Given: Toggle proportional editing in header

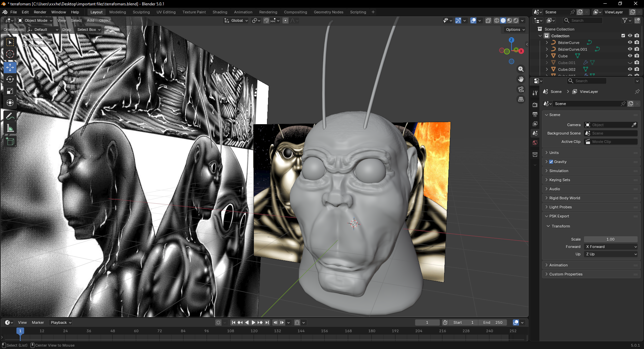Looking at the screenshot, I should [285, 20].
